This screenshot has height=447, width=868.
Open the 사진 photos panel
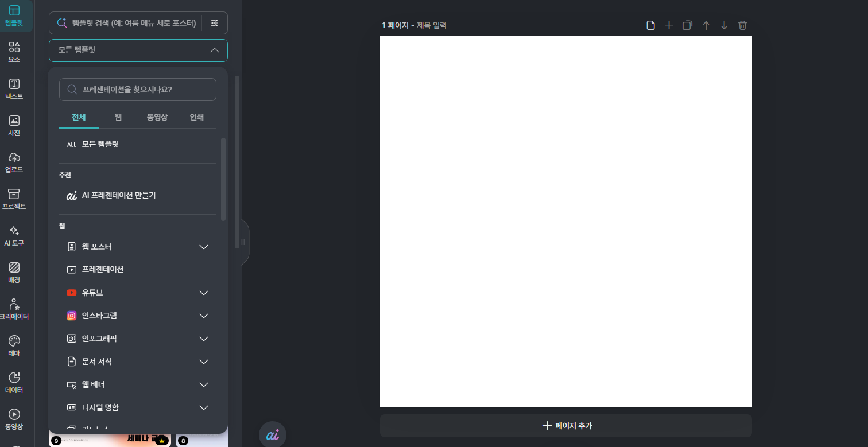[14, 126]
